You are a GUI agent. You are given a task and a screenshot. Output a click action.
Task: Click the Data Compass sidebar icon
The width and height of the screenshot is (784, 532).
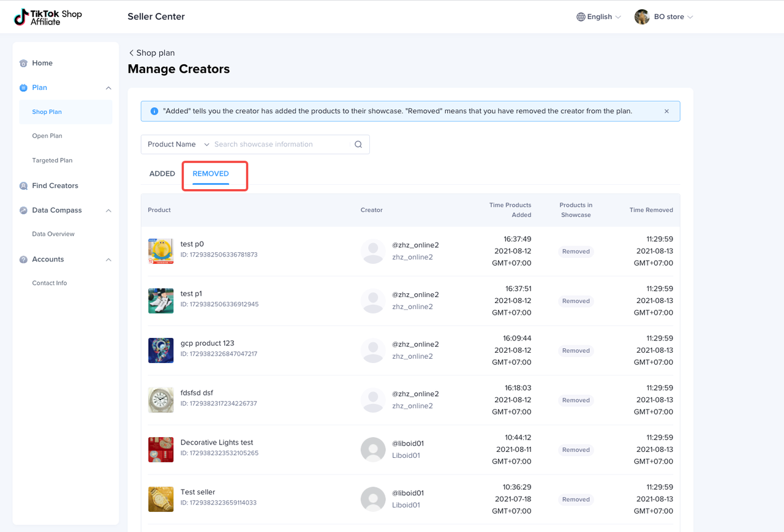(x=23, y=210)
